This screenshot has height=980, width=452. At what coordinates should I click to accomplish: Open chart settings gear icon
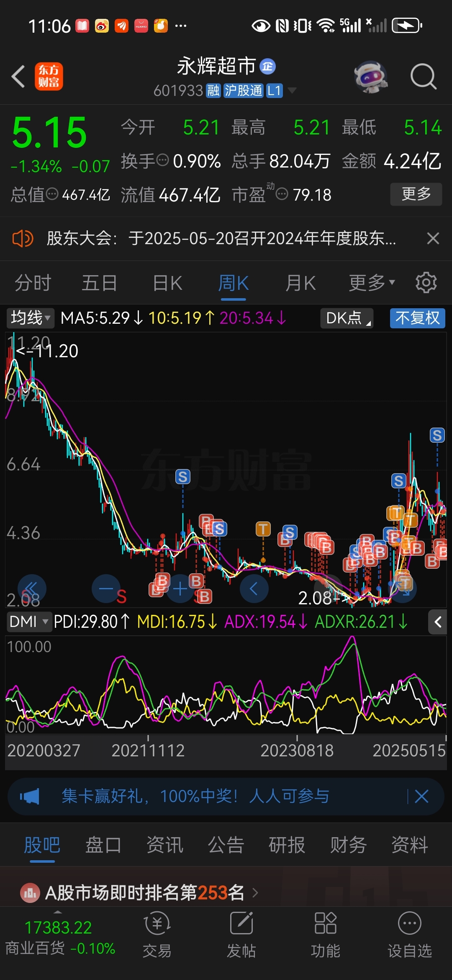pos(426,283)
